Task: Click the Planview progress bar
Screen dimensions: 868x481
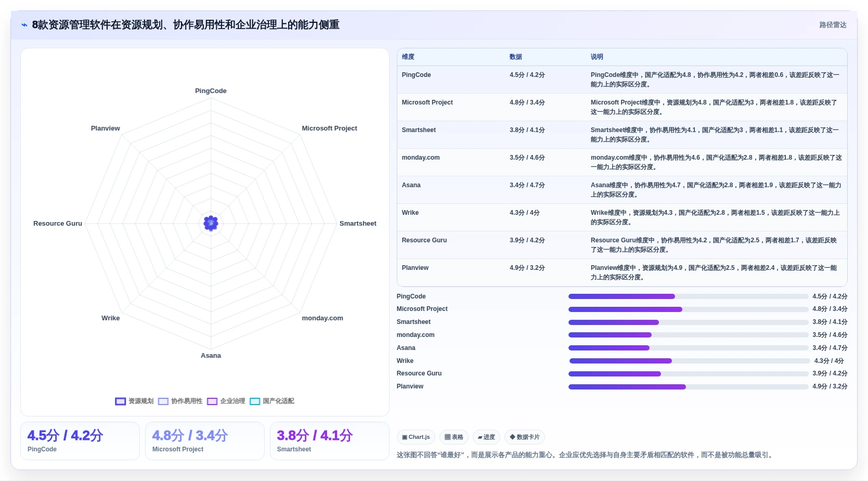Action: point(688,387)
